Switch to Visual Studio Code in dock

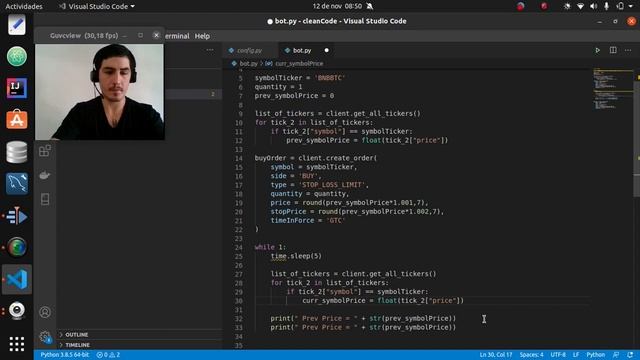17,279
